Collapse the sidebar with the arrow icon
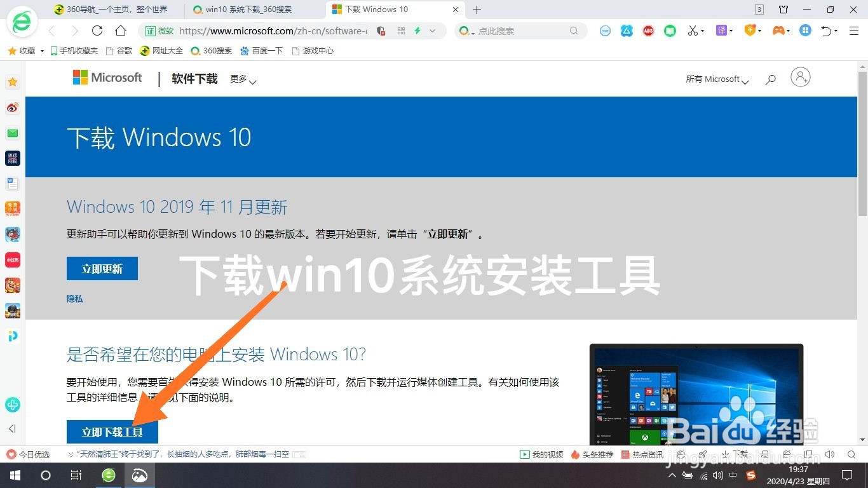 click(x=12, y=429)
